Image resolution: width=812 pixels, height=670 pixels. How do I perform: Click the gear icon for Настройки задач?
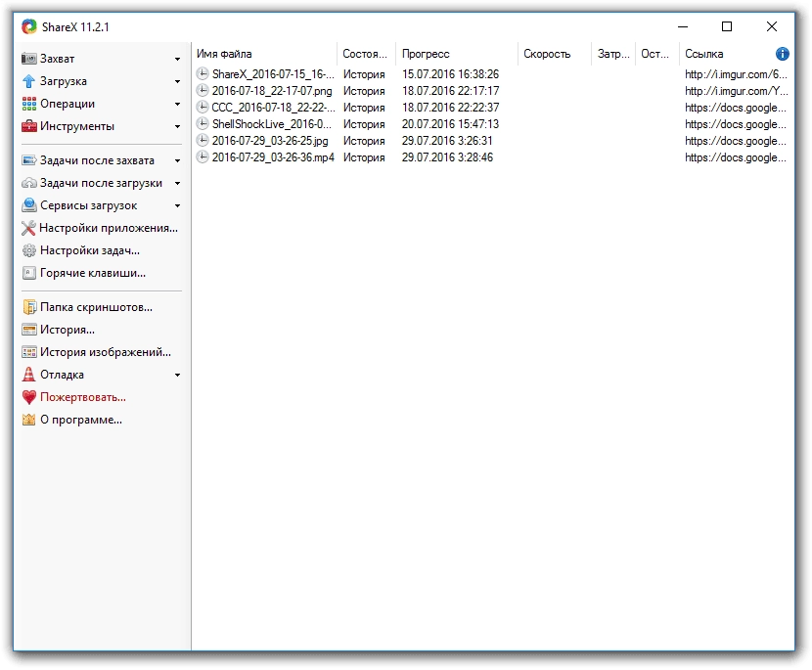[29, 250]
